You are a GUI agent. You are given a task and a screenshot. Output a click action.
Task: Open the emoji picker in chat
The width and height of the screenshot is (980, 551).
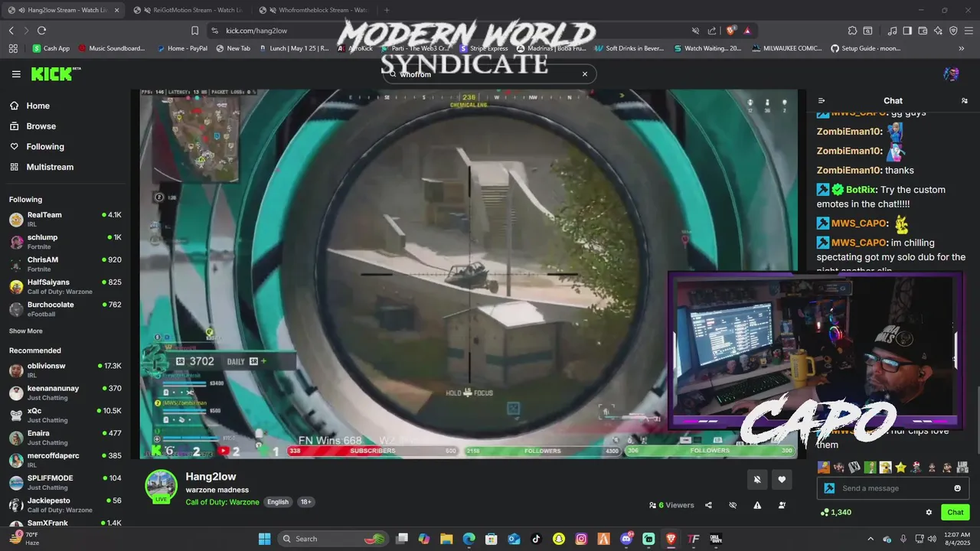point(957,488)
